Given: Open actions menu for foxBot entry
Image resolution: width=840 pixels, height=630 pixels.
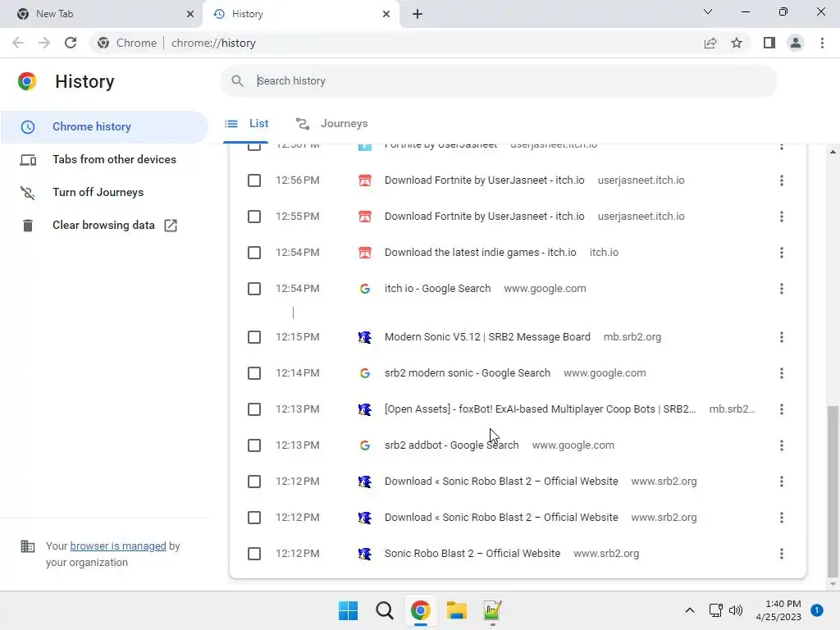Looking at the screenshot, I should click(782, 409).
